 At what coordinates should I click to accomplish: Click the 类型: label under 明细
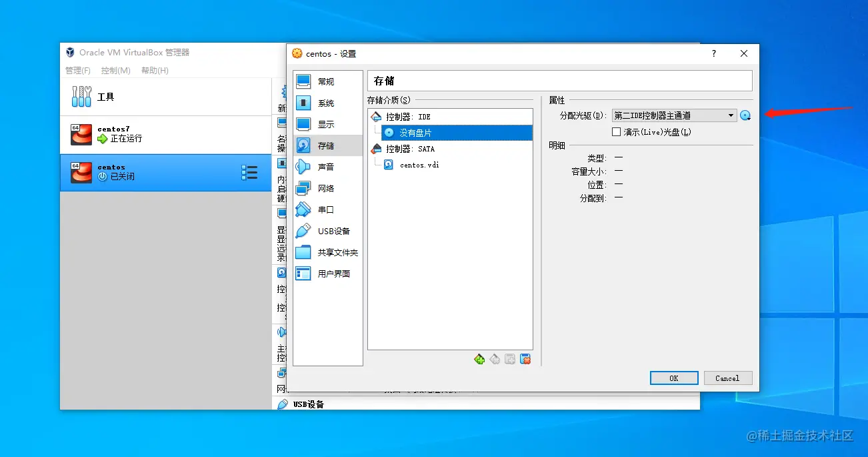point(597,158)
